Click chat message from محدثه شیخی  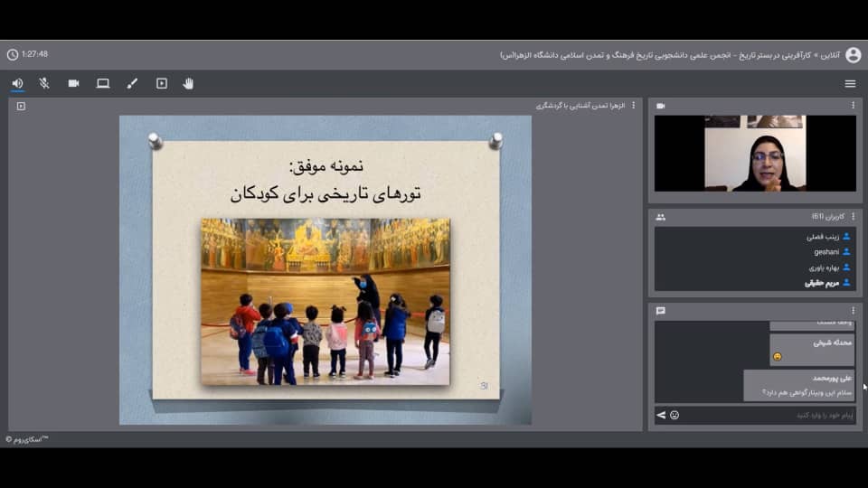[812, 350]
